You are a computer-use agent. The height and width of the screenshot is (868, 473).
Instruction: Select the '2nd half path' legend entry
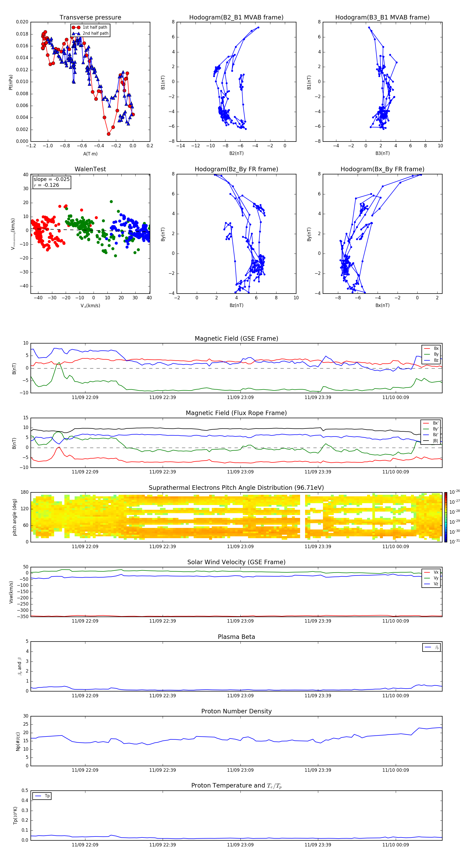click(x=90, y=33)
